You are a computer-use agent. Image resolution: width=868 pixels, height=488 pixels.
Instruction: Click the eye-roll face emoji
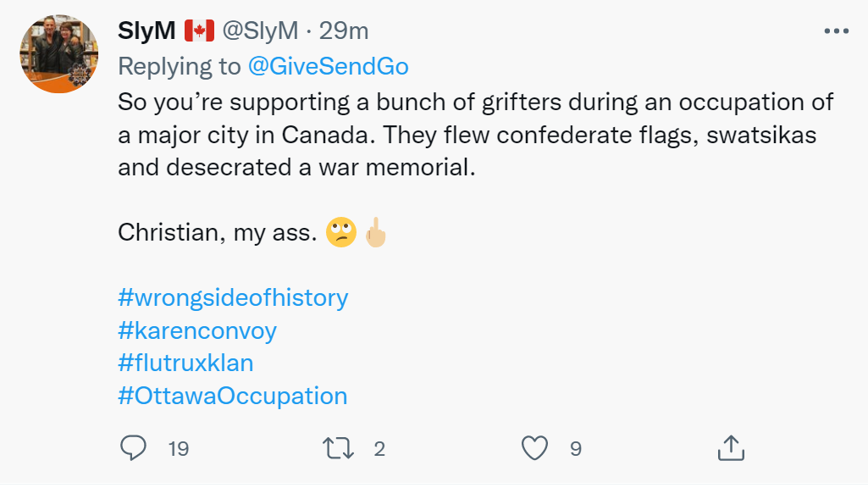pos(341,232)
